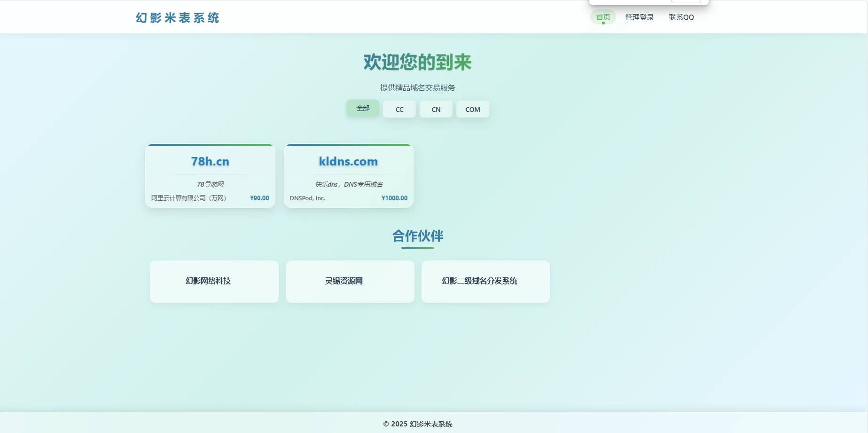This screenshot has width=868, height=433.
Task: Click the 78导航网 description text
Action: pyautogui.click(x=210, y=184)
